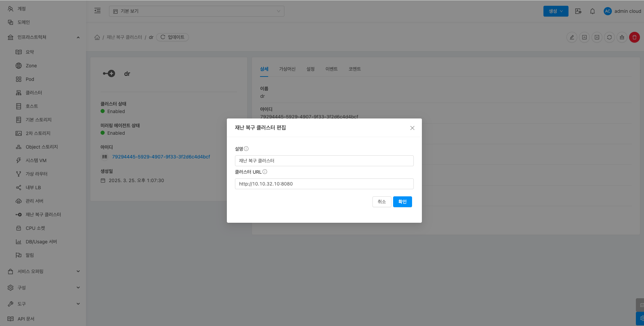
Task: Click the 취소 button
Action: click(382, 202)
